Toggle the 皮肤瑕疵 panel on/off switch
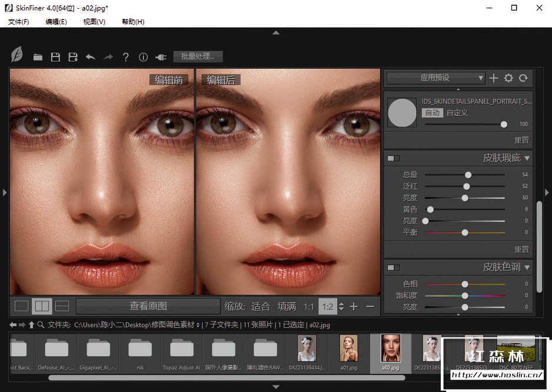552x392 pixels. click(x=393, y=158)
